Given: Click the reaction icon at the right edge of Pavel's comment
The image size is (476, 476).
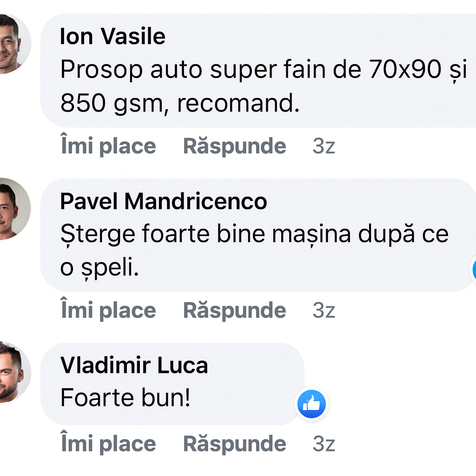Looking at the screenshot, I should click(473, 270).
